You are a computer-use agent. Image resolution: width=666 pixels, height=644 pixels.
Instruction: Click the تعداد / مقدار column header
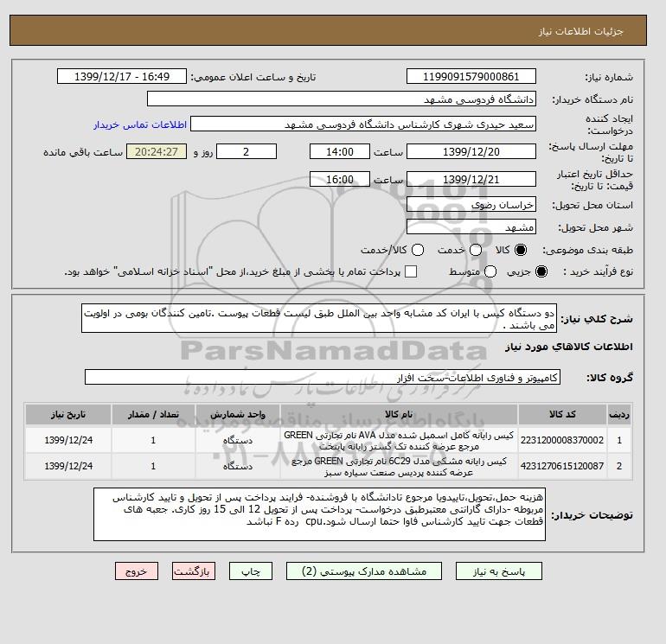pyautogui.click(x=153, y=414)
